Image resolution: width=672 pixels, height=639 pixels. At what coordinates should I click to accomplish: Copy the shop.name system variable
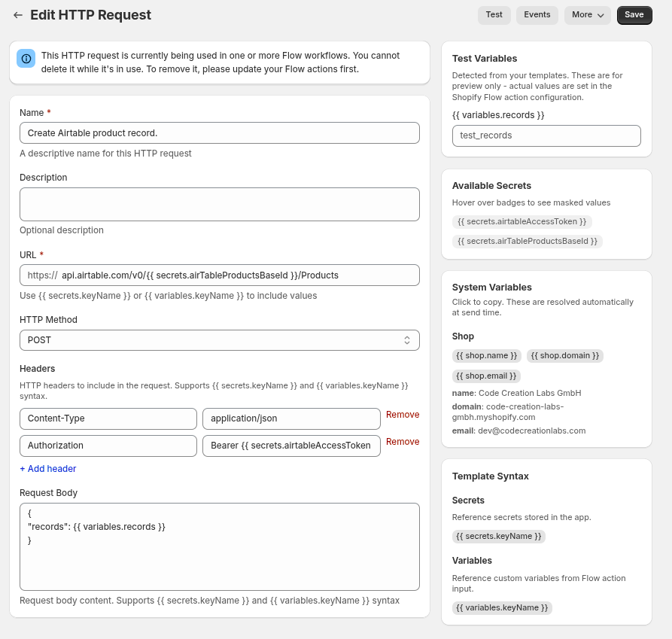click(x=486, y=355)
